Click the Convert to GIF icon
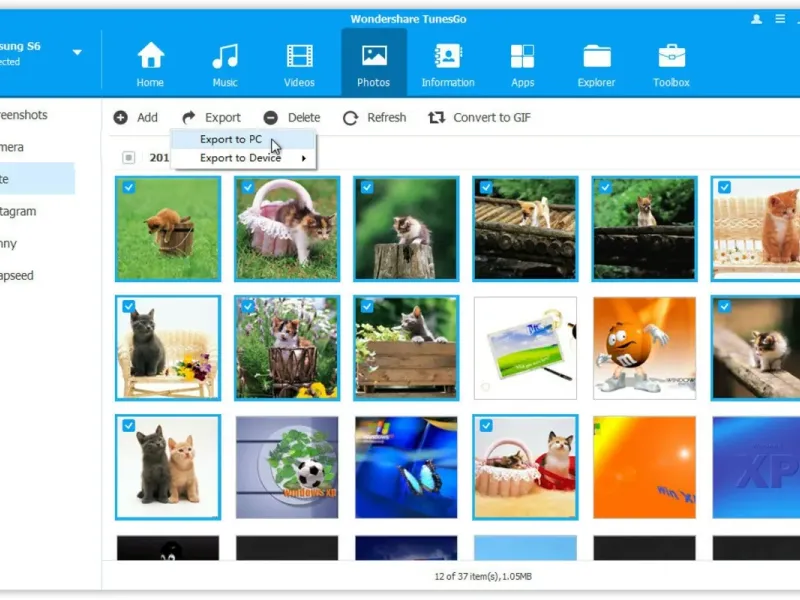The height and width of the screenshot is (600, 800). [436, 118]
